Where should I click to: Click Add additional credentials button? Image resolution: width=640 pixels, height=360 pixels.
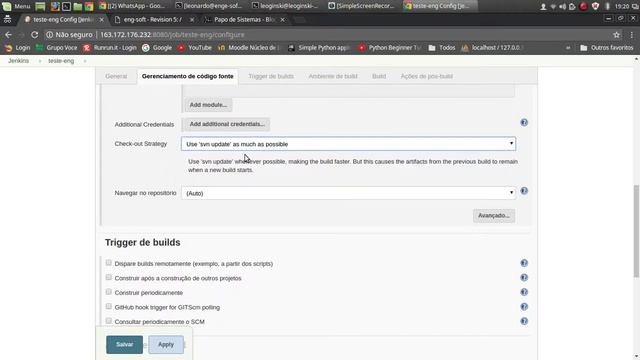pos(227,124)
